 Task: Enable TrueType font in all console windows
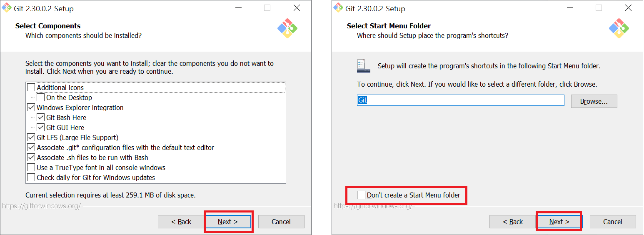31,167
